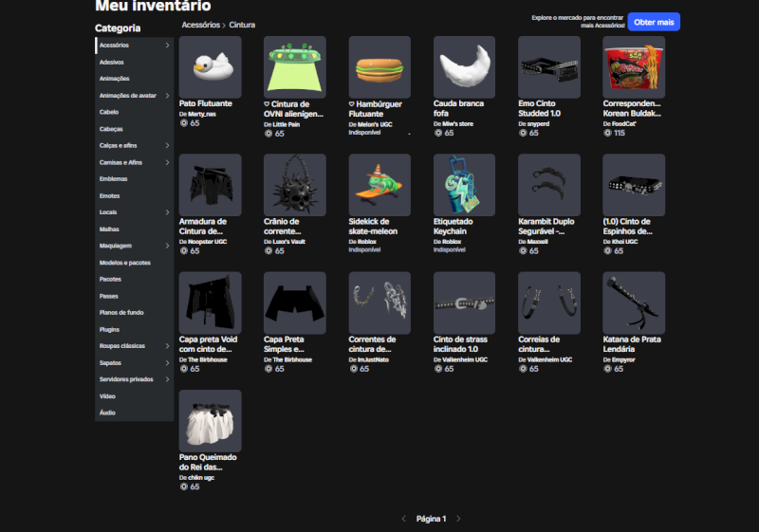759x532 pixels.
Task: Expand the Locais category chevron
Action: pos(168,212)
